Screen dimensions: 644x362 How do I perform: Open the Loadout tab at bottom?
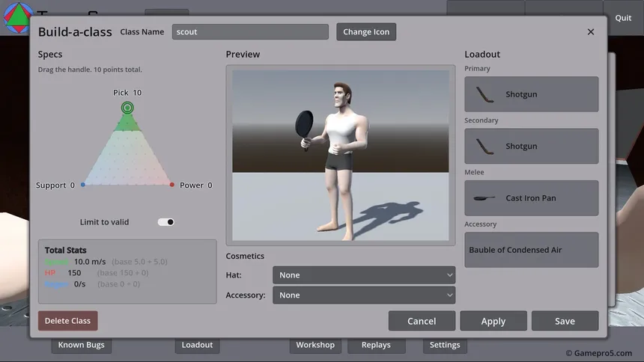(197, 346)
